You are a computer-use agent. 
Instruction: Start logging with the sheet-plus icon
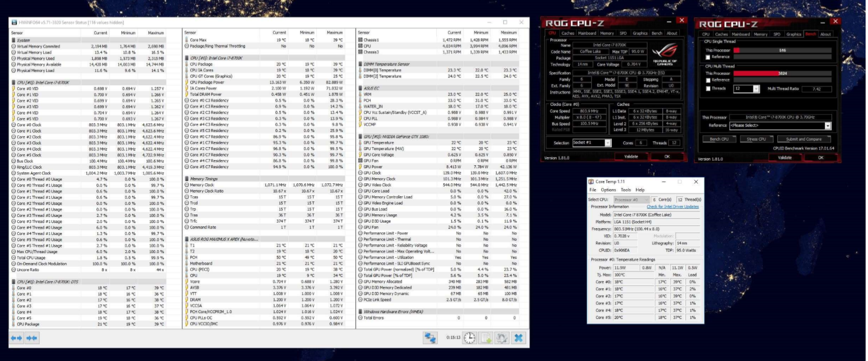pyautogui.click(x=486, y=338)
